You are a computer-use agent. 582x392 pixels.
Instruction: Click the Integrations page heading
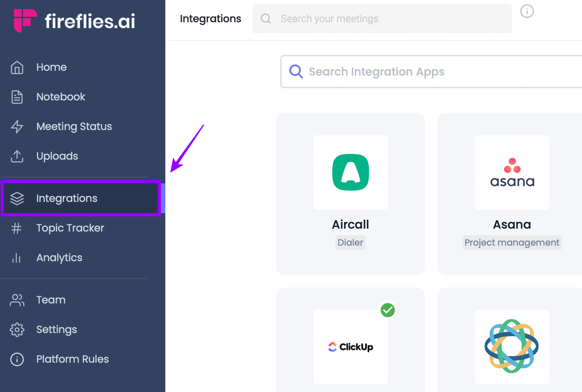pyautogui.click(x=211, y=19)
